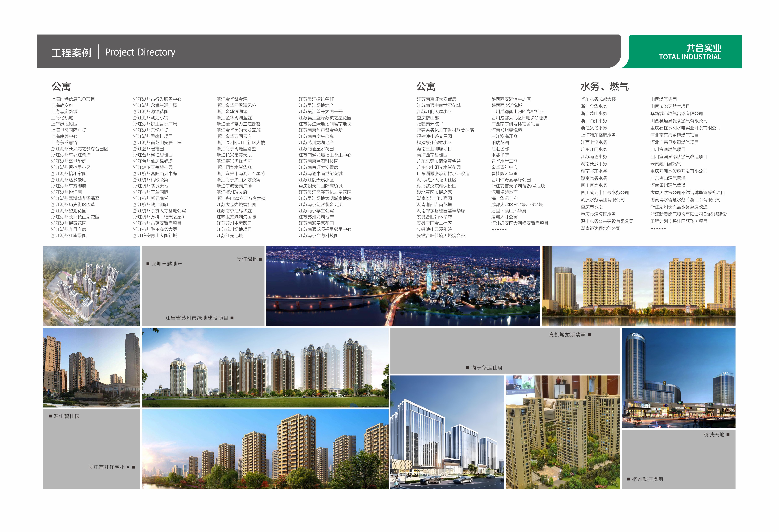Click the 嘉凯城龙溪翡翠 caption label
The width and height of the screenshot is (779, 532).
pos(567,335)
